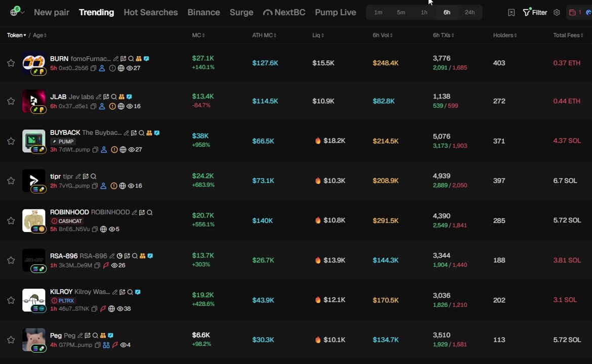Sort the table by Holders

pyautogui.click(x=505, y=35)
